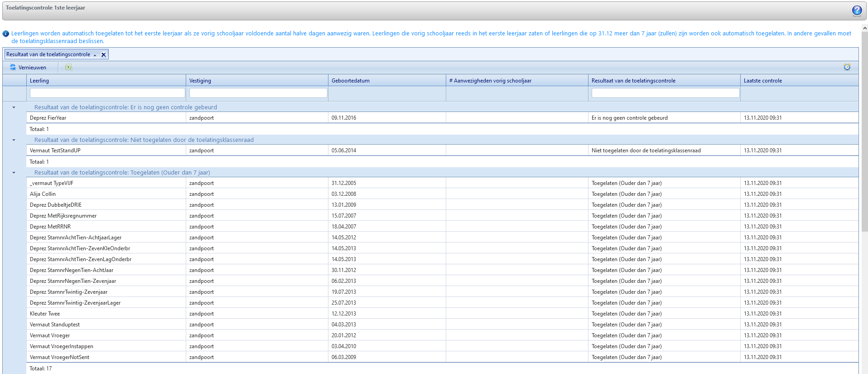
Task: Select the row 'Vermaut Vroeger'
Action: [442, 335]
